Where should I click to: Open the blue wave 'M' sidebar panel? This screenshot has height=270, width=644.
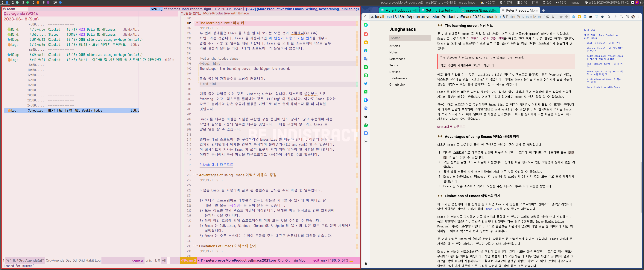coord(366,108)
